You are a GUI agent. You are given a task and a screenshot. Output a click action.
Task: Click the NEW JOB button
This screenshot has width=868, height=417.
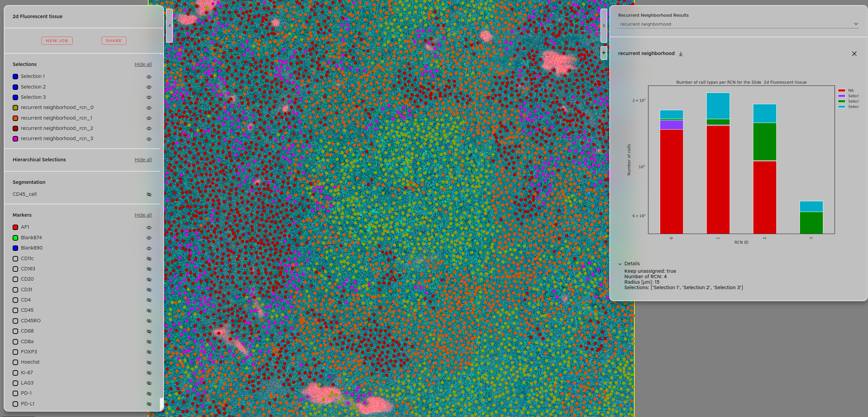tap(57, 41)
